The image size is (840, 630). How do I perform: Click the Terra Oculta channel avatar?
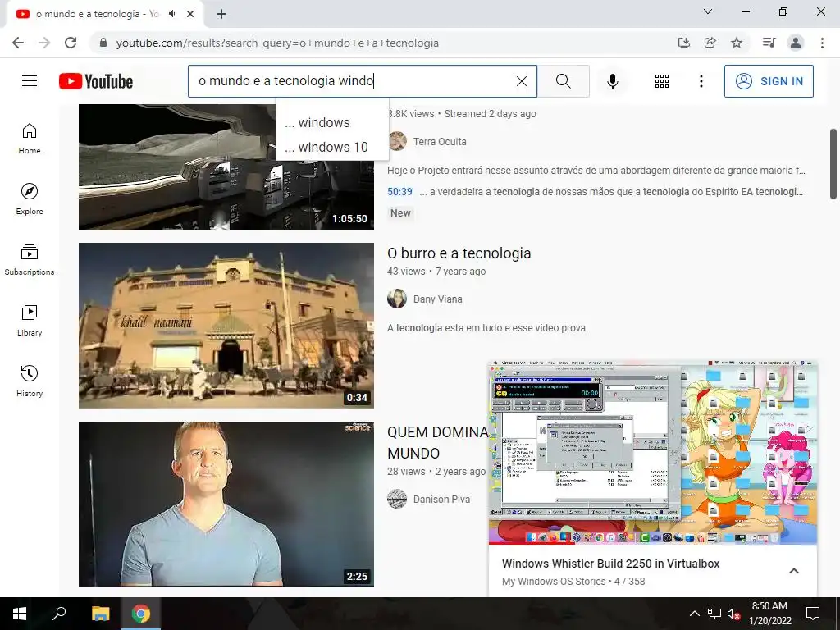pyautogui.click(x=397, y=141)
